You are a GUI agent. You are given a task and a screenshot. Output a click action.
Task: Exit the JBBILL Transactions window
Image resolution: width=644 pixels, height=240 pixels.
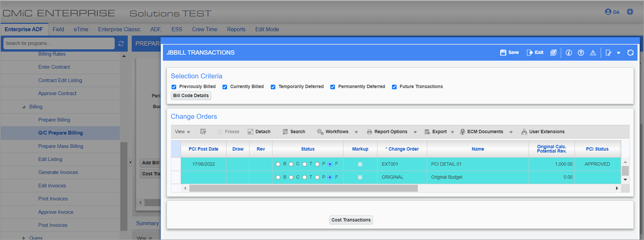[535, 52]
